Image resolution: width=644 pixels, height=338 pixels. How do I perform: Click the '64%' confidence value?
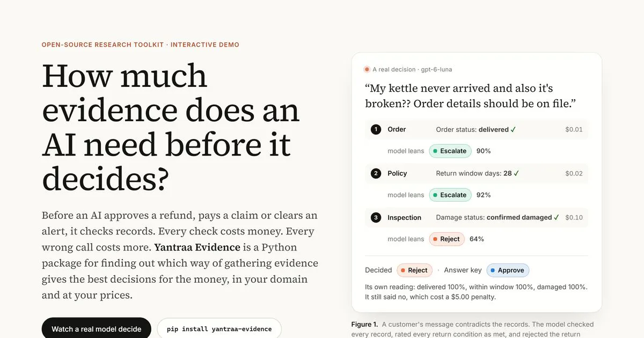477,239
